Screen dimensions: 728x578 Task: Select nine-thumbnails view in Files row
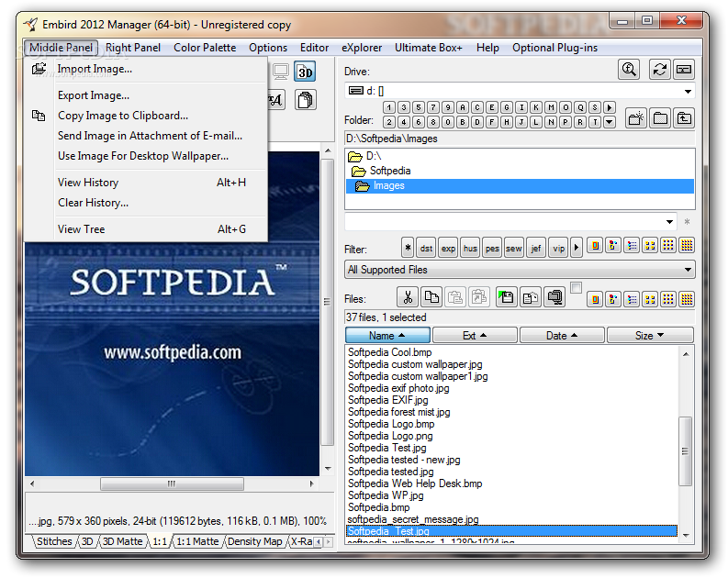(x=668, y=299)
